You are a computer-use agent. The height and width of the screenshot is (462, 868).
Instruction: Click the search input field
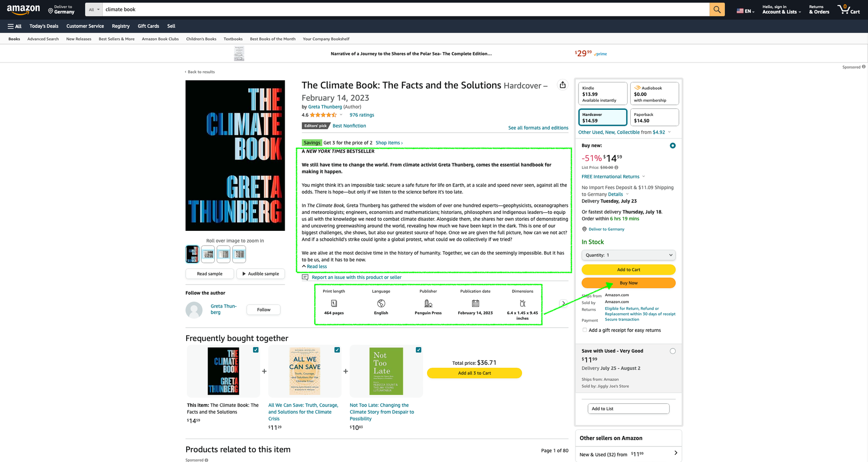pos(406,10)
